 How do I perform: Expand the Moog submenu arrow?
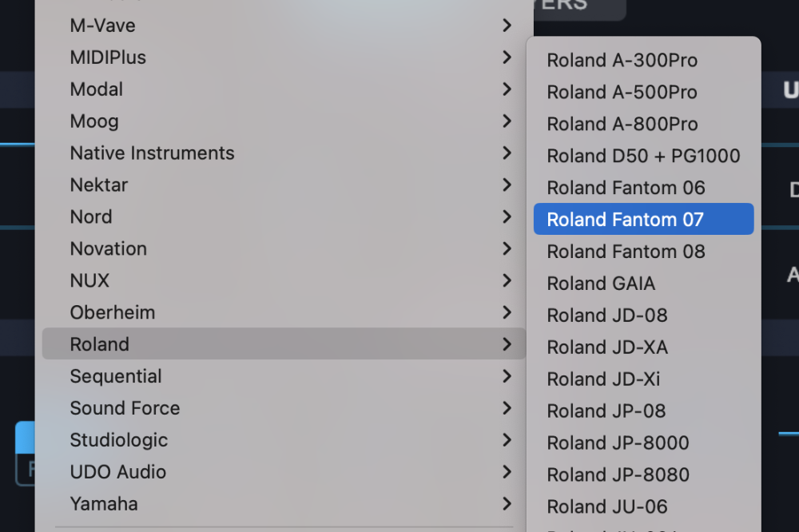[x=507, y=121]
